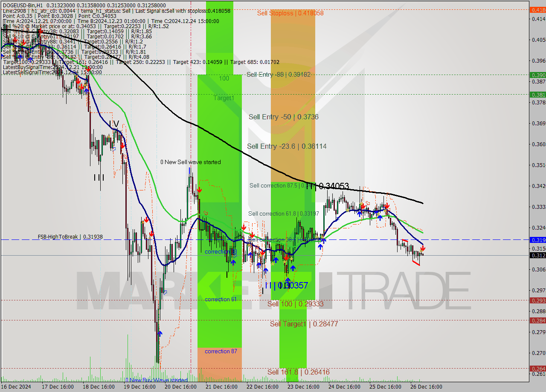This screenshot has width=546, height=392.
Task: Click the 0.369 price axis value
Action: pyautogui.click(x=539, y=123)
